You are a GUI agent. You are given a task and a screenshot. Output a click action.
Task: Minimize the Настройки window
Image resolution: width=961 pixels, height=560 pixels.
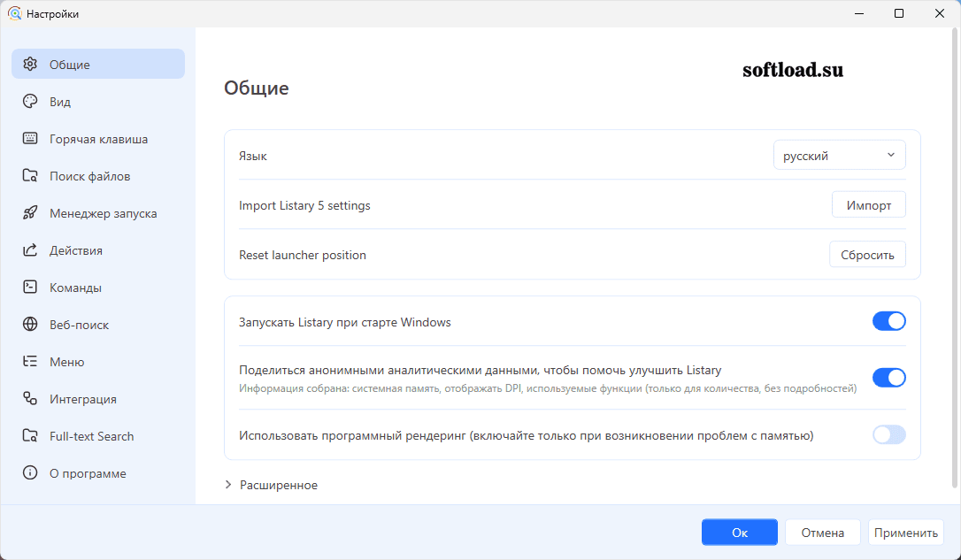click(x=858, y=13)
